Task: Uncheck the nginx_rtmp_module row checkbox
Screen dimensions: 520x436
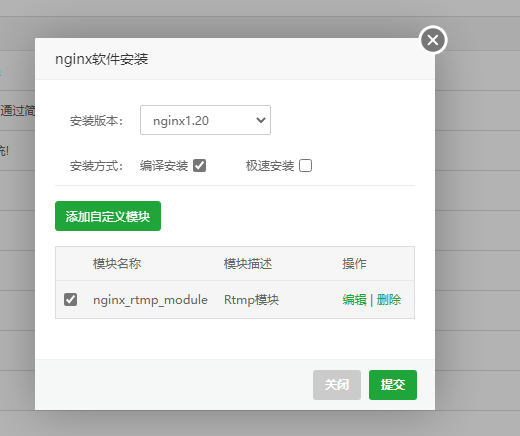Action: 70,299
